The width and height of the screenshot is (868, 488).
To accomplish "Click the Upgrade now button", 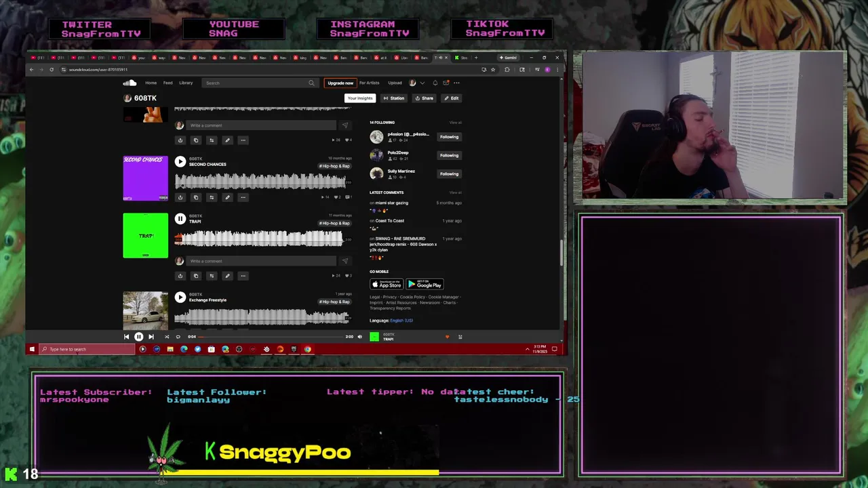I will (x=340, y=83).
